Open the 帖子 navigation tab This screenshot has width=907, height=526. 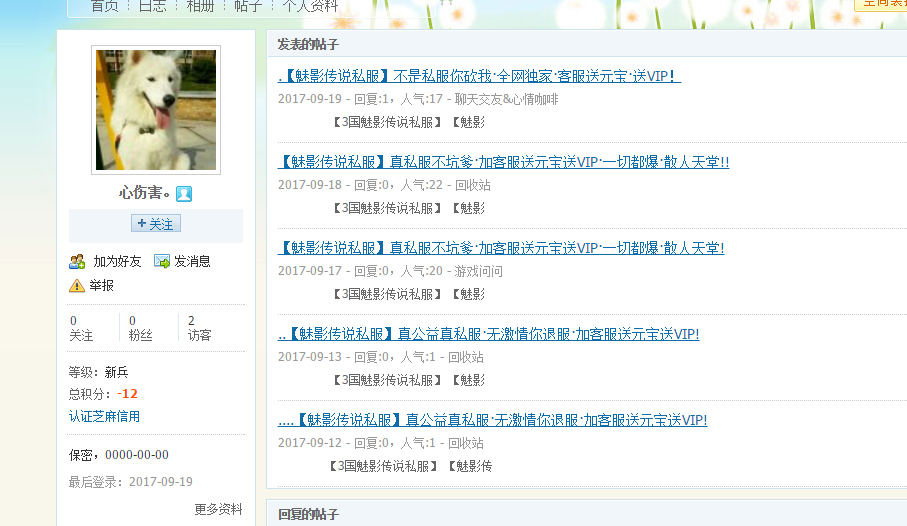pos(248,6)
